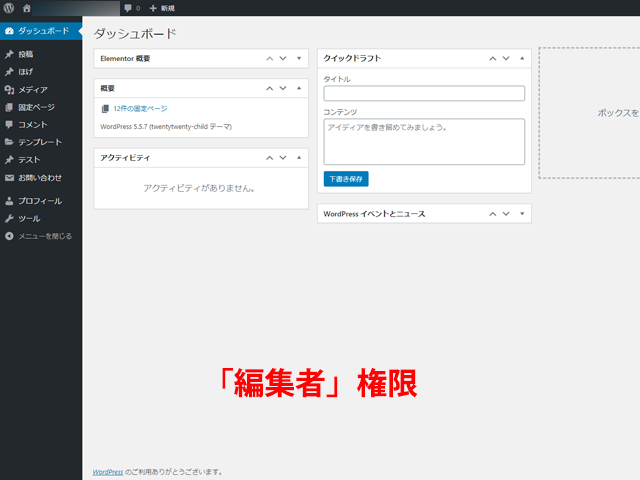
Task: Move WordPress イベントとニュース box down
Action: tap(506, 213)
